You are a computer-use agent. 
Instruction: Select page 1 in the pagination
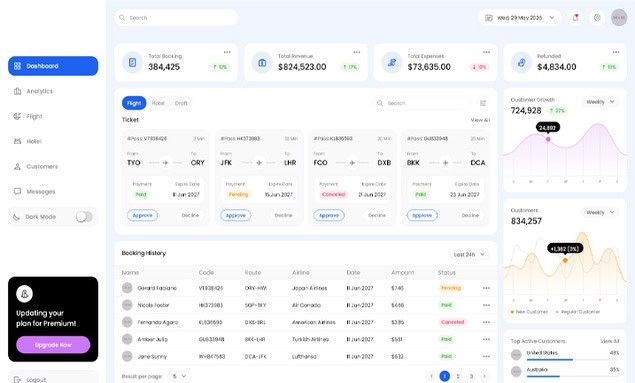coord(445,376)
